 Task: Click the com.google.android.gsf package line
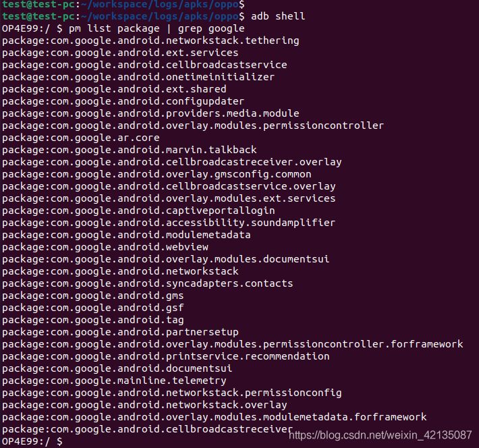click(93, 308)
